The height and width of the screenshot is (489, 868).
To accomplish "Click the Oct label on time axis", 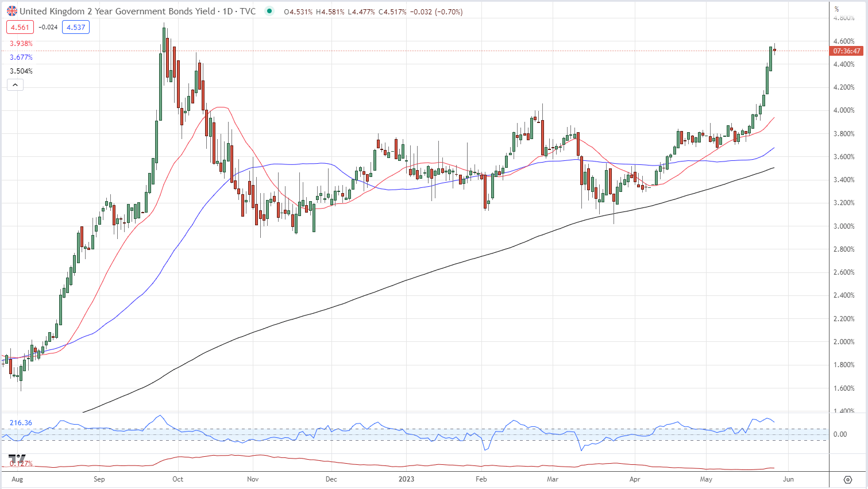I will 178,479.
